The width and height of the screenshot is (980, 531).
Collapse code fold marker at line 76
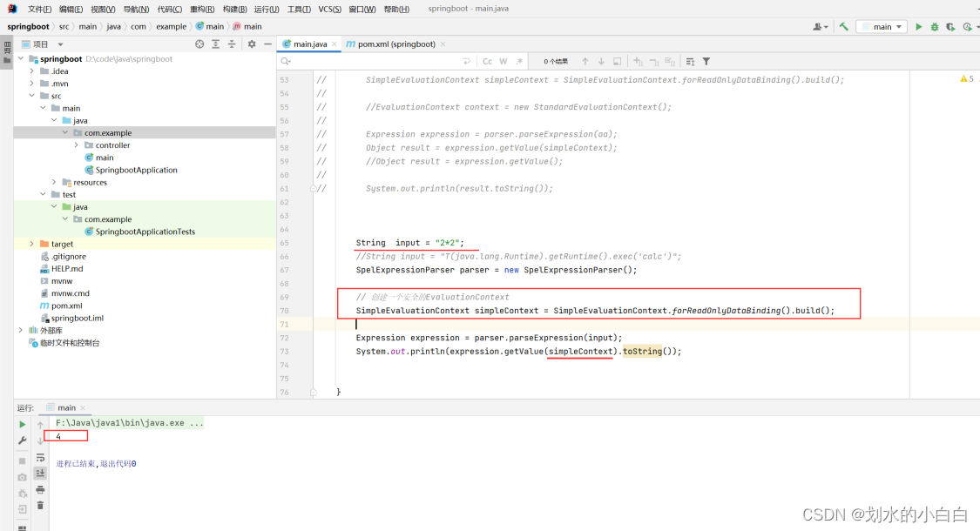[x=313, y=393]
